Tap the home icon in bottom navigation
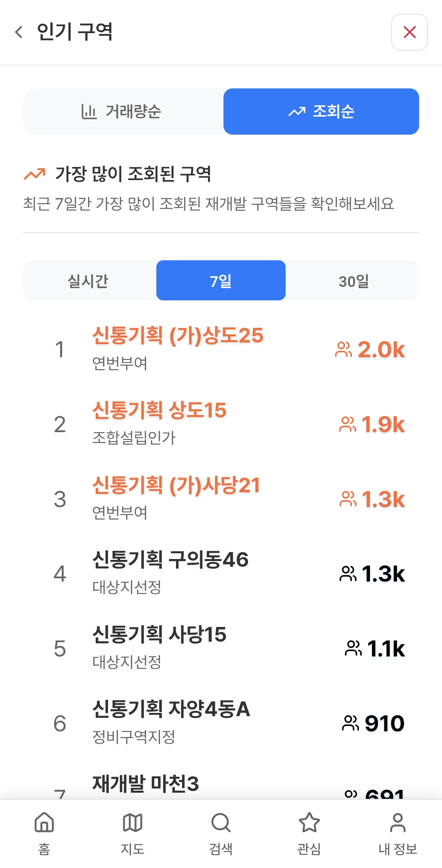The width and height of the screenshot is (442, 868). click(x=44, y=823)
